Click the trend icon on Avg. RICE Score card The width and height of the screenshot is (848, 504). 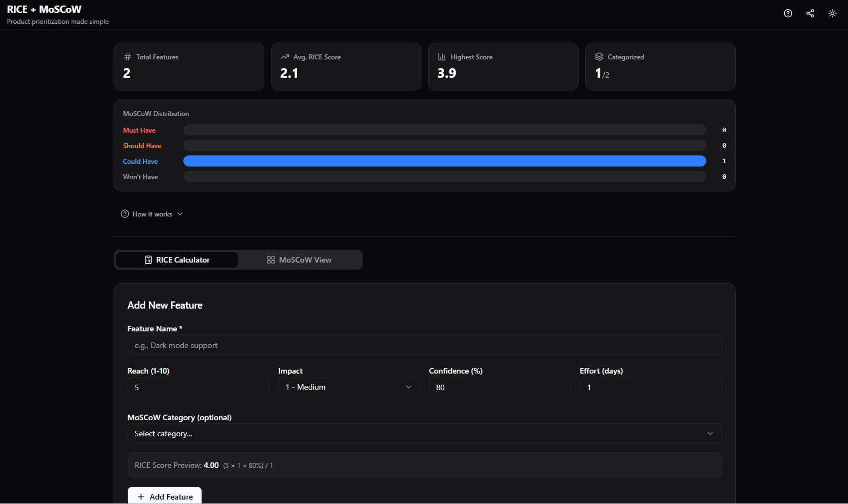tap(284, 56)
